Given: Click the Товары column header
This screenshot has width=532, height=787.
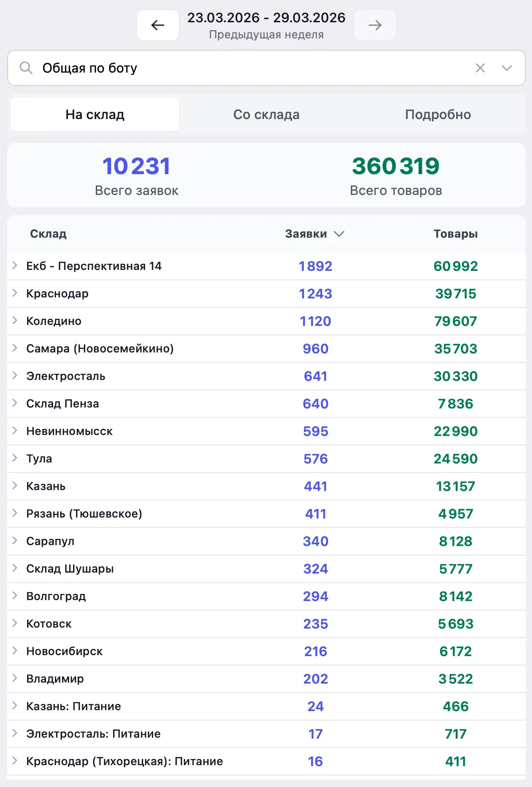Looking at the screenshot, I should pos(455,234).
